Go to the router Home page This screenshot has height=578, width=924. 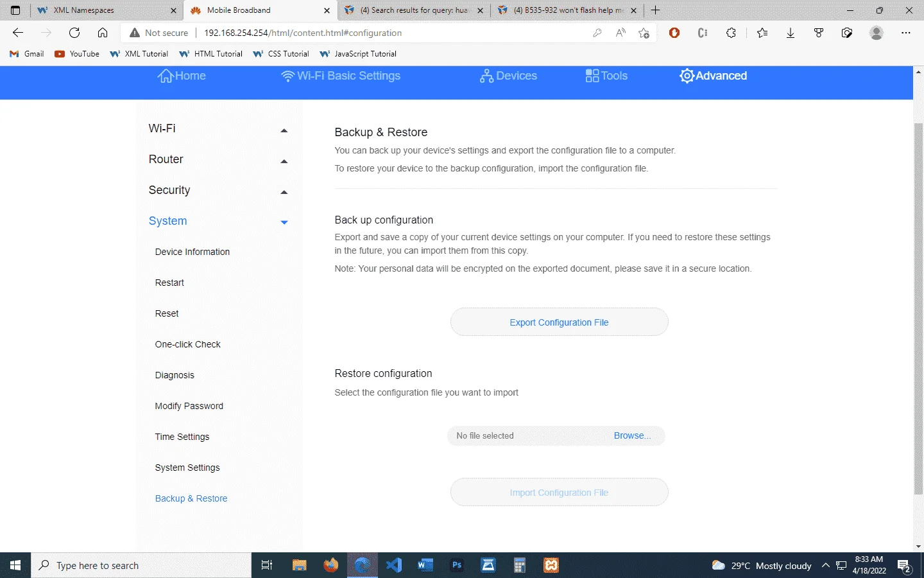182,76
